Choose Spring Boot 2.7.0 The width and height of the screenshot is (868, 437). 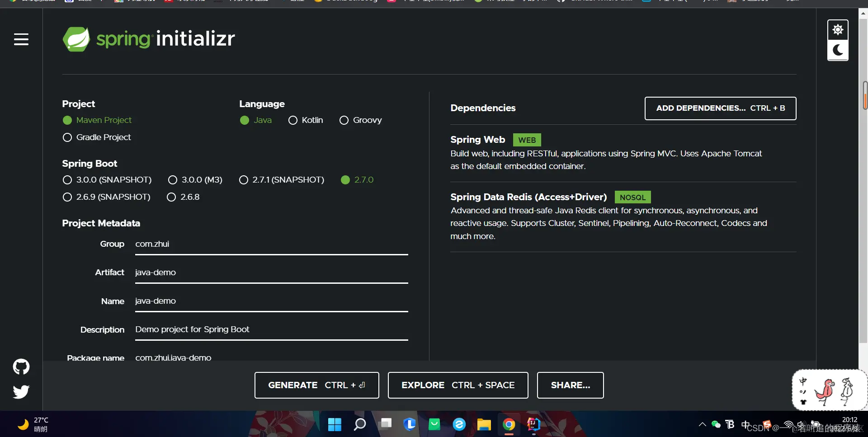click(357, 180)
